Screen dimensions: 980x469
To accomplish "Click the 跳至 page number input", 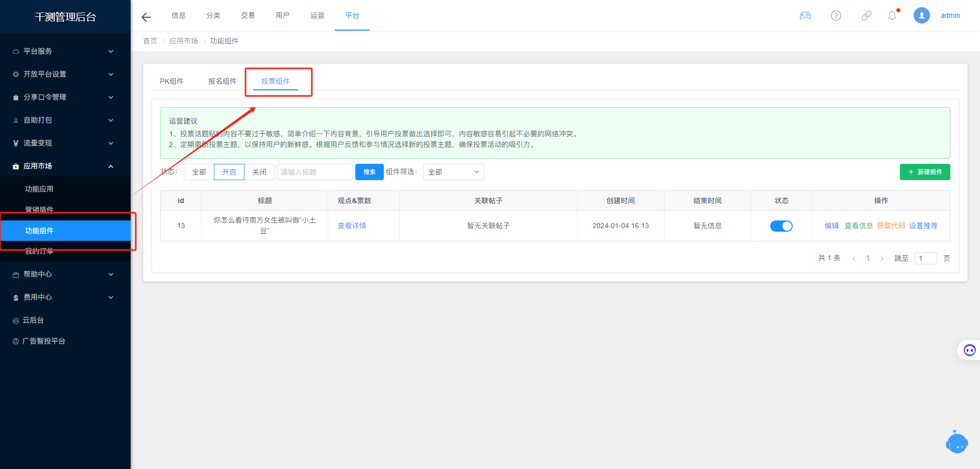I will tap(926, 258).
